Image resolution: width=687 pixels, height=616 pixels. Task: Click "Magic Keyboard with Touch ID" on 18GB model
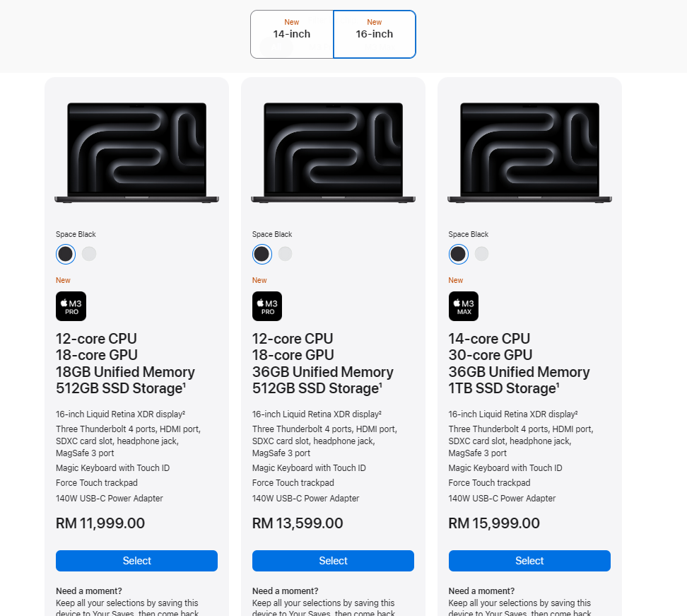(x=112, y=468)
